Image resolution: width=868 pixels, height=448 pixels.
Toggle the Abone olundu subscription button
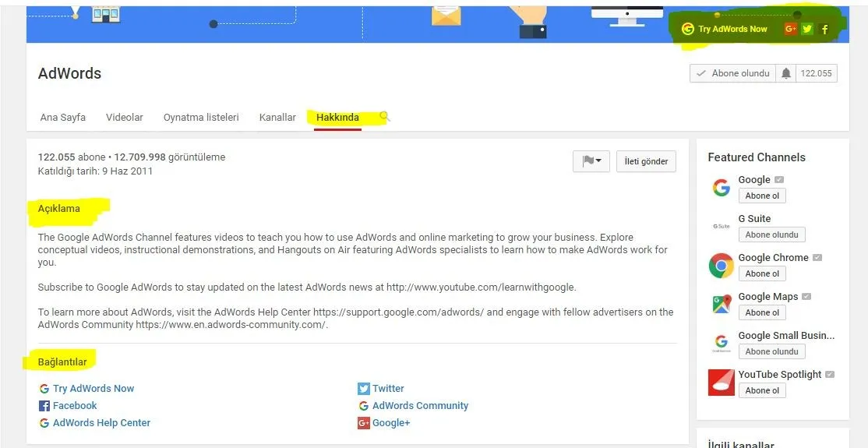733,73
